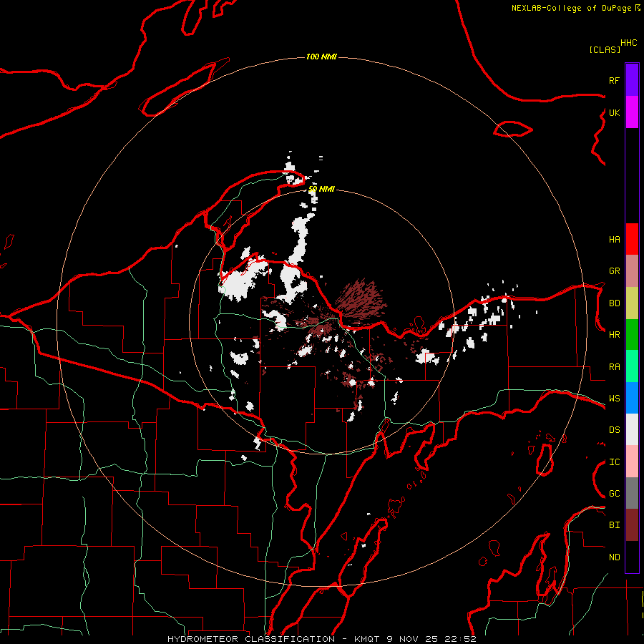
Task: Click the DS white legend color swatch
Action: coord(632,429)
